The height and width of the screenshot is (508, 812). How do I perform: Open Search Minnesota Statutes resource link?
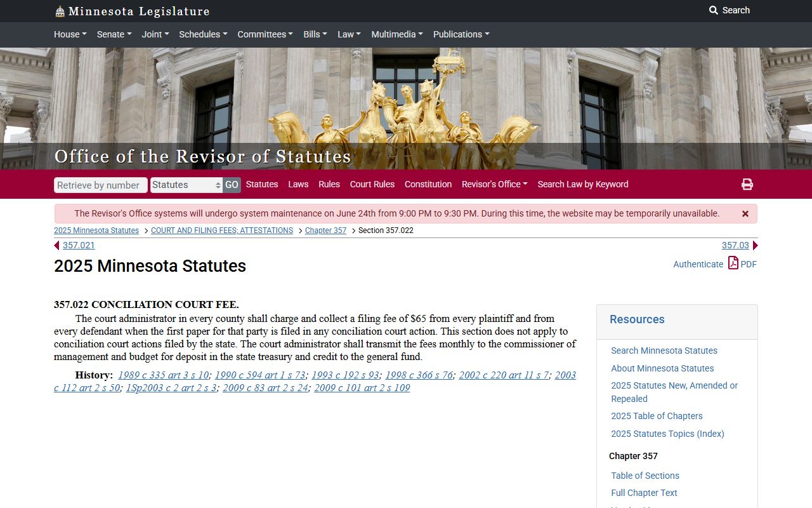point(664,351)
